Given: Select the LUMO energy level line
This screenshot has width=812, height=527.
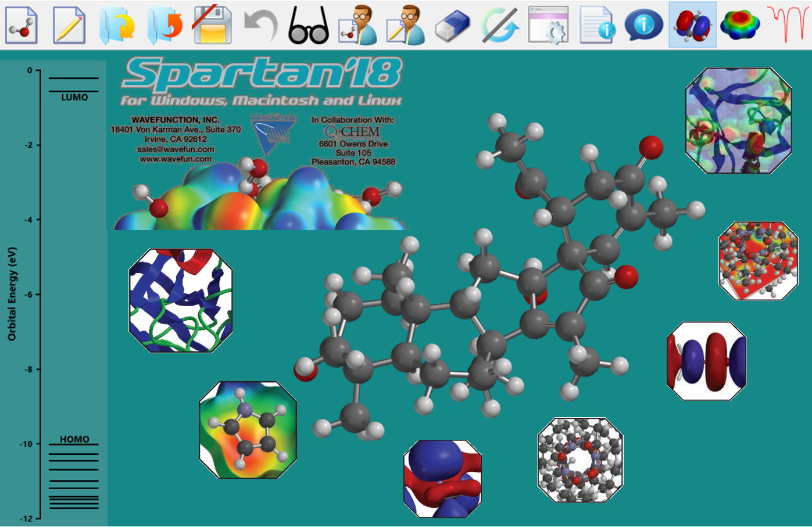Looking at the screenshot, I should pyautogui.click(x=73, y=91).
